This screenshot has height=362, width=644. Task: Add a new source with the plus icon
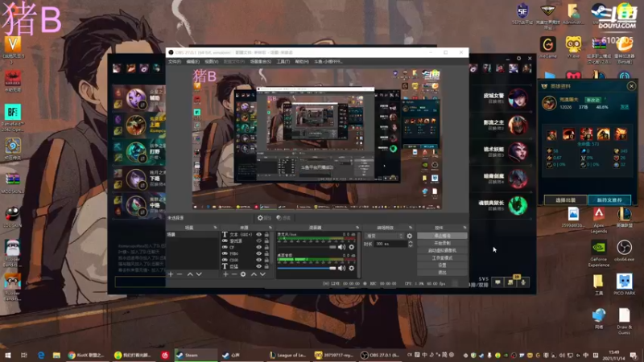(225, 274)
